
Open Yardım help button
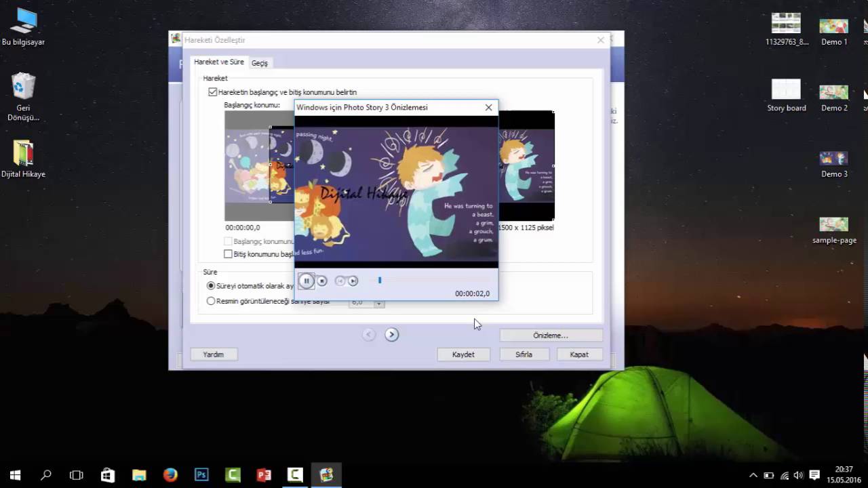point(213,354)
